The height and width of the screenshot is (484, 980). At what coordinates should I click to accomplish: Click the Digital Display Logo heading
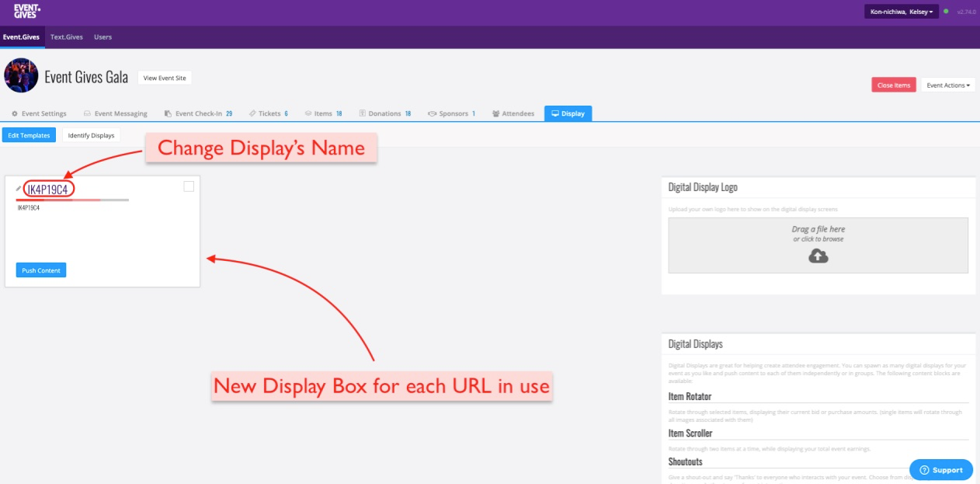pos(703,187)
